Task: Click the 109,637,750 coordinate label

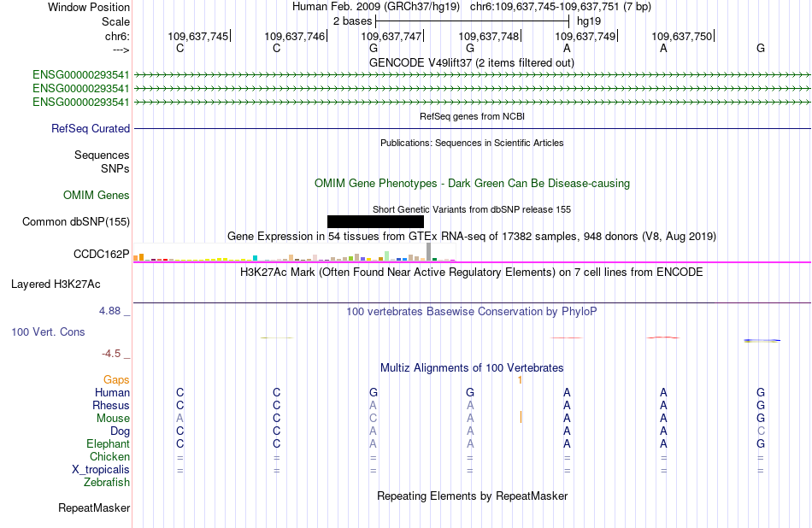Action: tap(681, 36)
